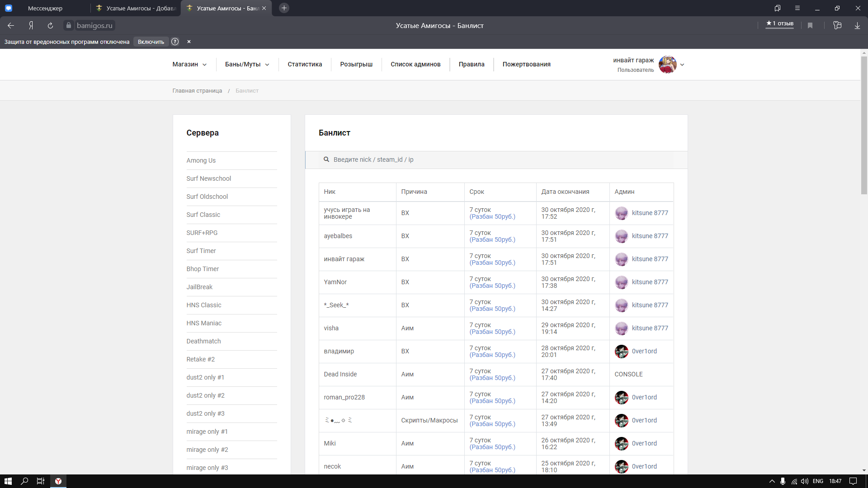
Task: Enable malware protection with the Включить button
Action: tap(151, 42)
